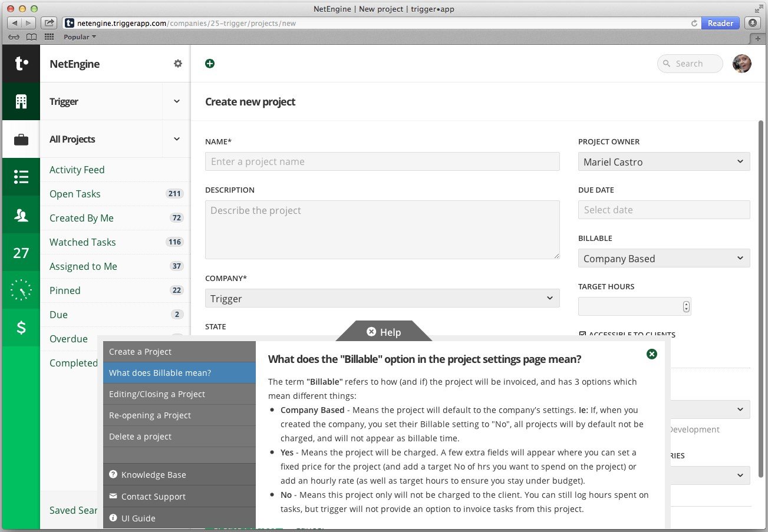
Task: Select 'Re-opening a Project' help topic
Action: (179, 415)
